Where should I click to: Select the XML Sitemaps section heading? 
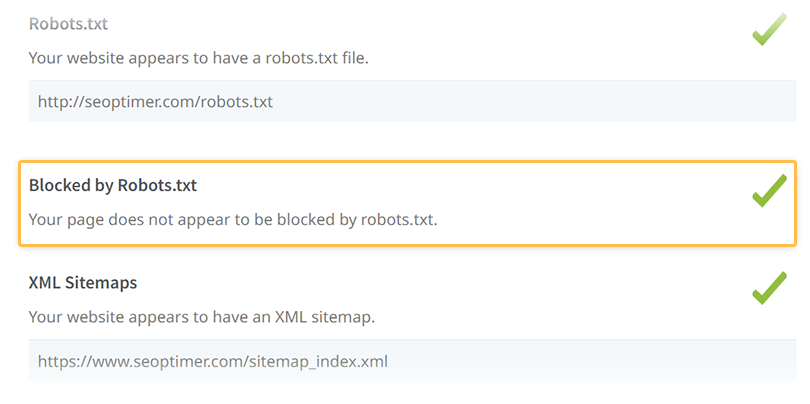click(83, 282)
